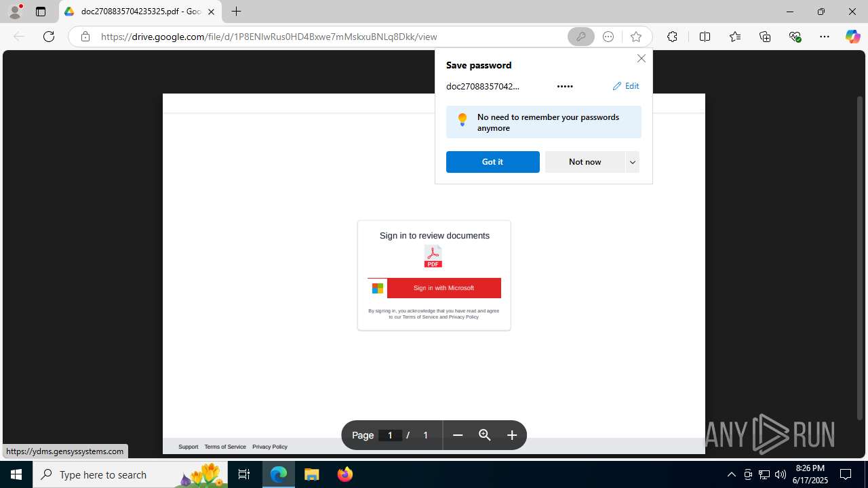
Task: Open Collections panel
Action: 765,37
